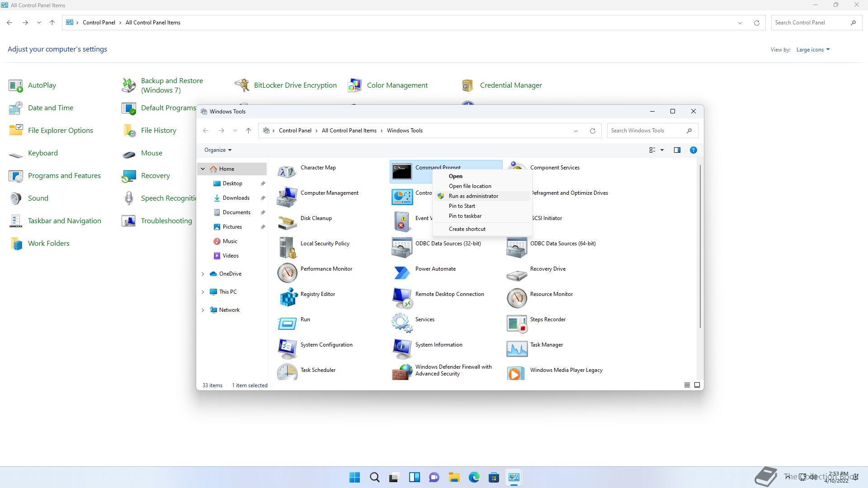Open Windows Defender Firewall icon
Viewport: 868px width, 488px height.
(402, 372)
